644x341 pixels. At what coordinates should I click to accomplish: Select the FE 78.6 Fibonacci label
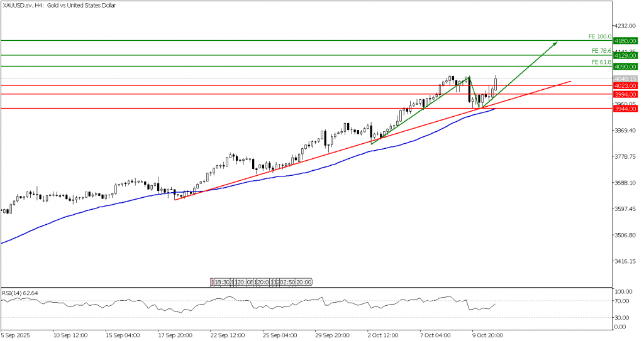pos(601,50)
